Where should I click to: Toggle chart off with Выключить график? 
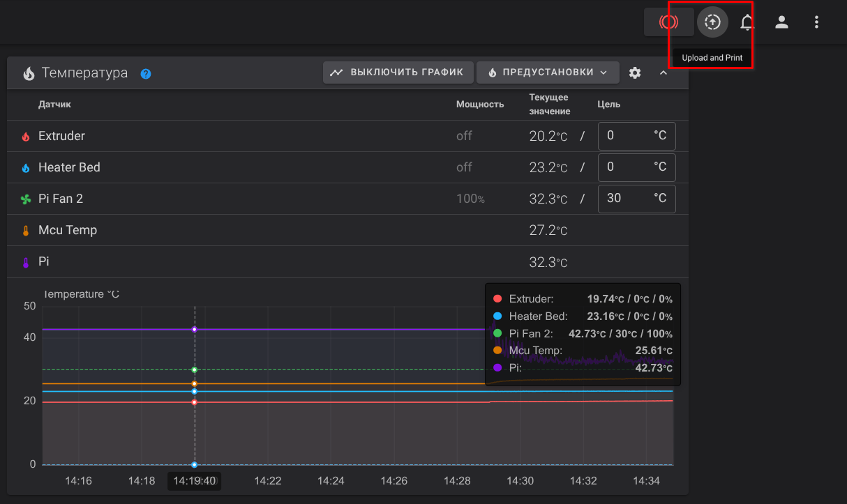coord(398,72)
